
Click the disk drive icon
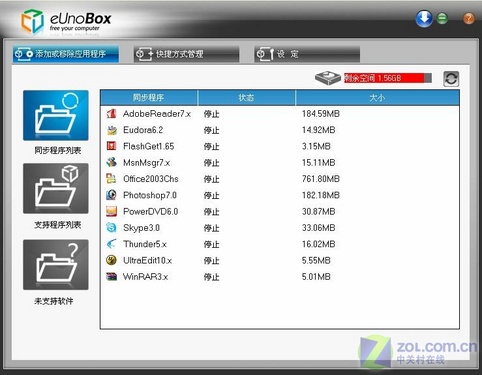(328, 78)
